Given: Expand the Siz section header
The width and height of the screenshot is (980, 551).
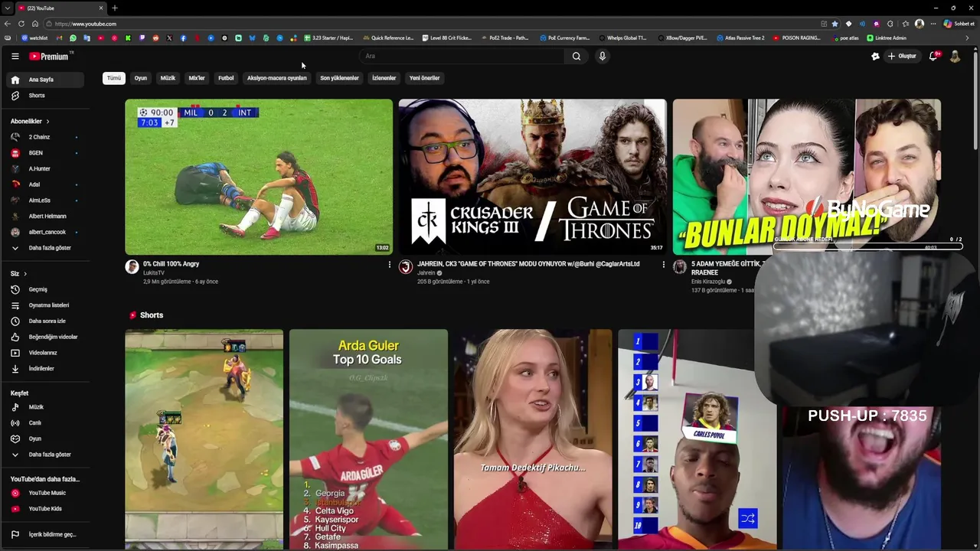Looking at the screenshot, I should [x=18, y=273].
